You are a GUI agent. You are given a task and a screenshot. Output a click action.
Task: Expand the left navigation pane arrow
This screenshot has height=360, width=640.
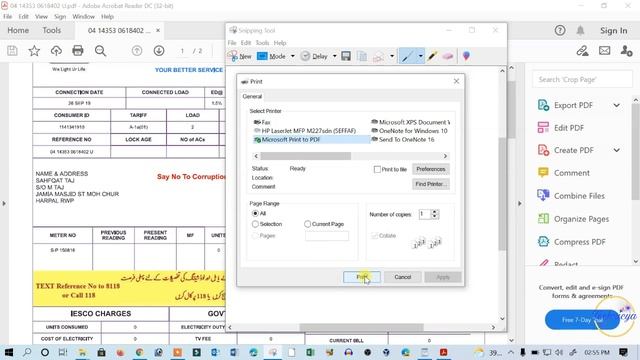coord(4,203)
